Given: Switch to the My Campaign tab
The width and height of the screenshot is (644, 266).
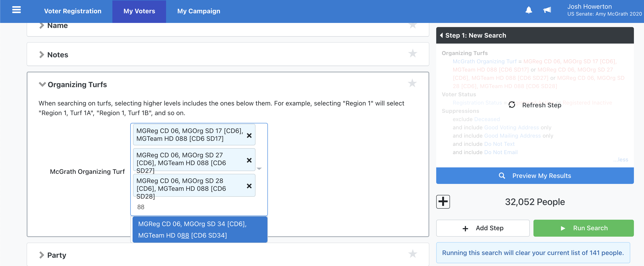Looking at the screenshot, I should (x=199, y=11).
